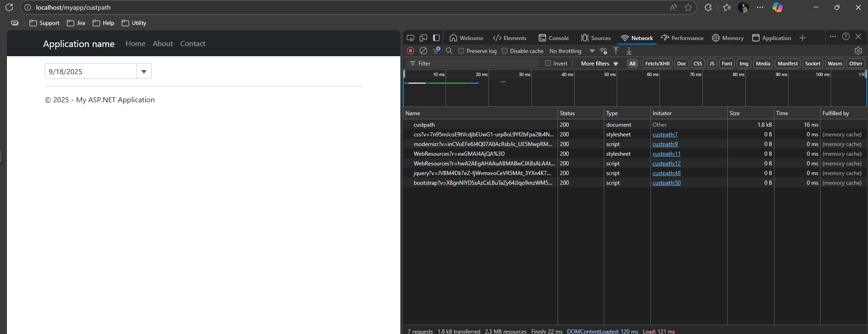The image size is (868, 334).
Task: Open the Jira bookmarks folder
Action: pyautogui.click(x=76, y=23)
